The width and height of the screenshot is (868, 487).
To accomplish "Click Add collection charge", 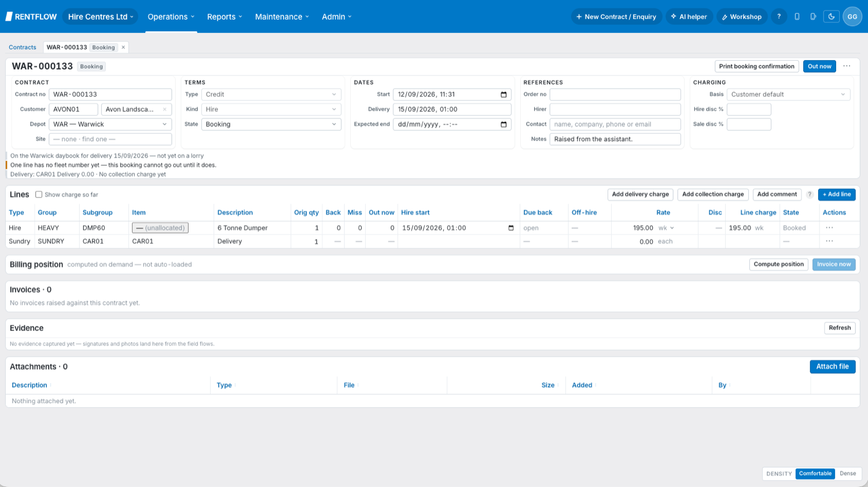I will pos(713,195).
